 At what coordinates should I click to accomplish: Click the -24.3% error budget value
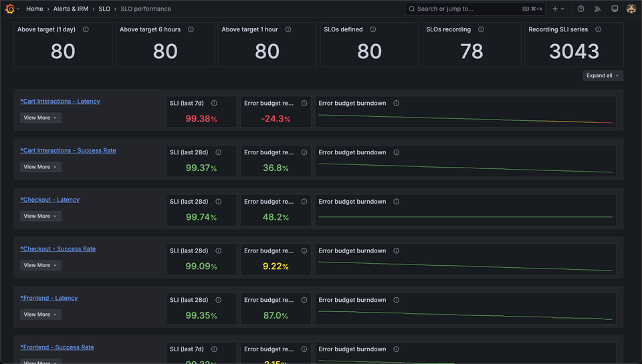pyautogui.click(x=276, y=119)
